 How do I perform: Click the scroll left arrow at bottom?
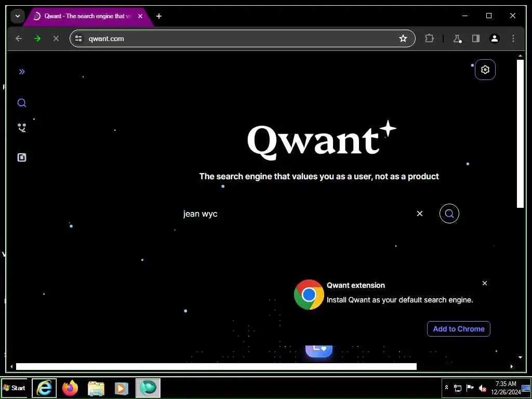(11, 366)
